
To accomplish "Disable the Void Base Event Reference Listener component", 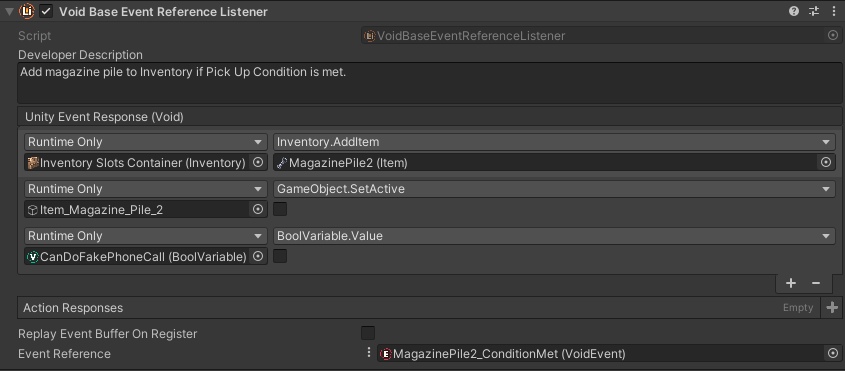I will (46, 11).
